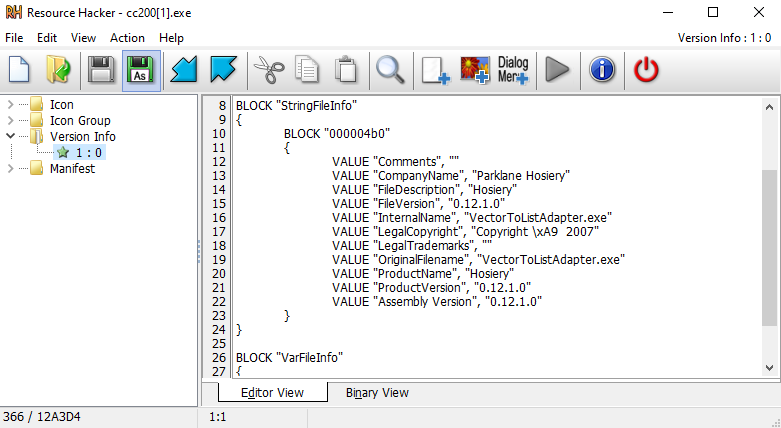781x428 pixels.
Task: Open Find with the magnifying glass icon
Action: tap(390, 70)
